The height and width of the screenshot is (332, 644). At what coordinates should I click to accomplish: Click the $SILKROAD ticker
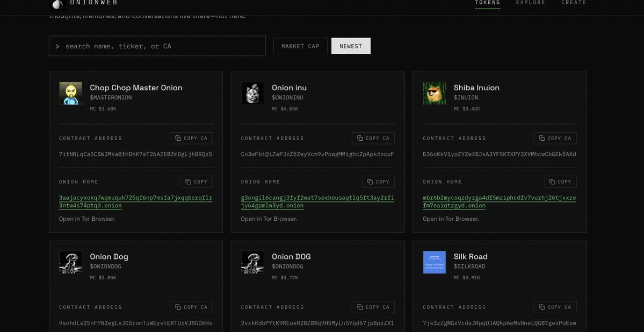point(469,266)
